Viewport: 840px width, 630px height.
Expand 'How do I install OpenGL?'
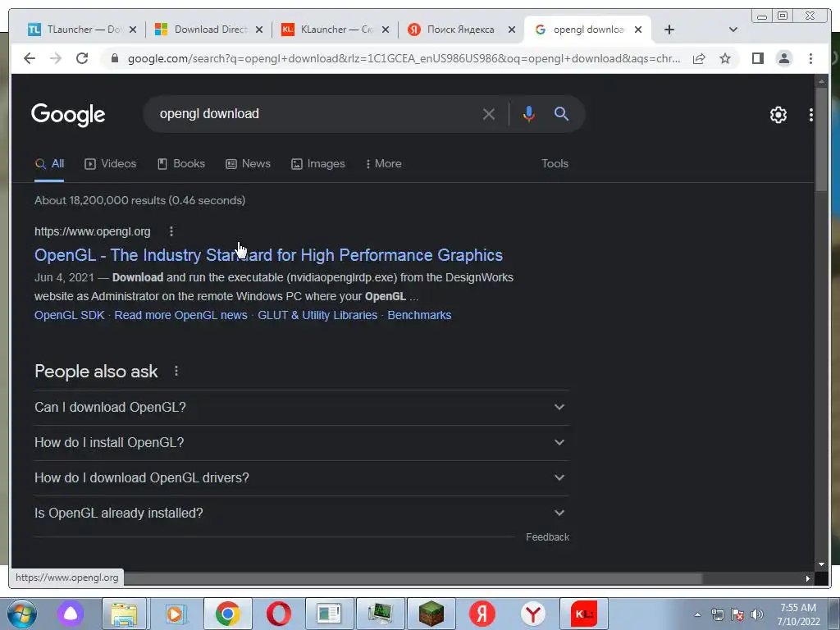302,442
